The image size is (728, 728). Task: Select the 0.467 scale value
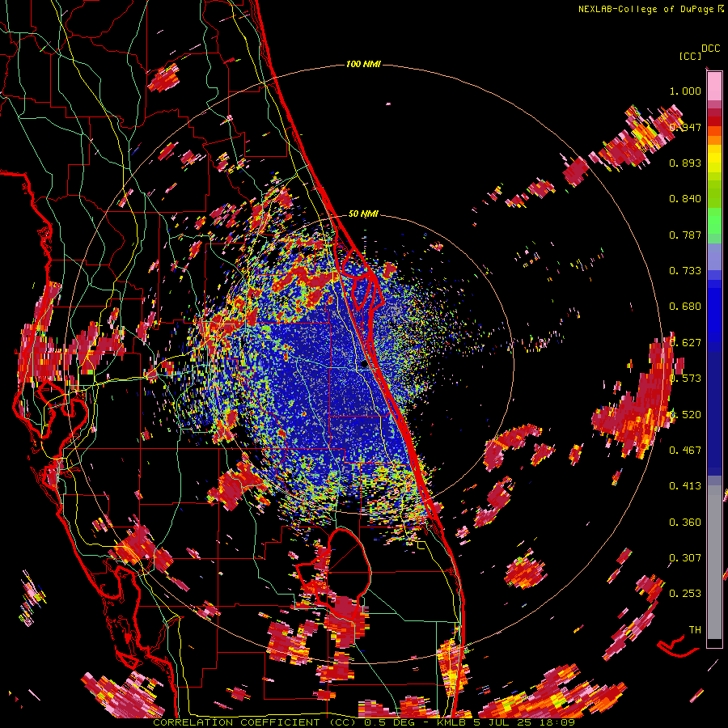pyautogui.click(x=685, y=451)
